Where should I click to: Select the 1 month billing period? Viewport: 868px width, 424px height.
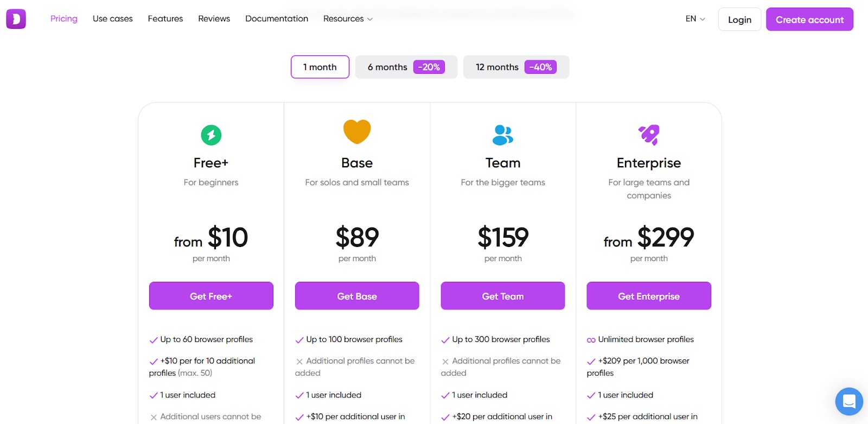pos(320,67)
